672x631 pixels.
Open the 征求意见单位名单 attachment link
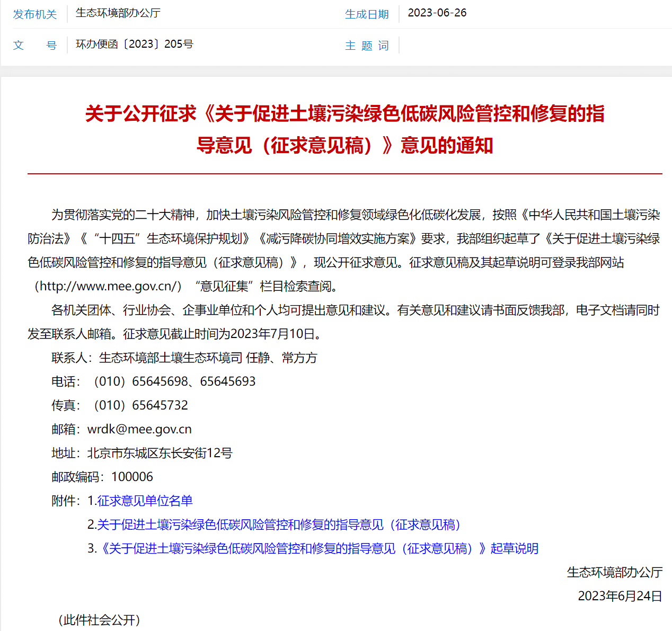144,501
